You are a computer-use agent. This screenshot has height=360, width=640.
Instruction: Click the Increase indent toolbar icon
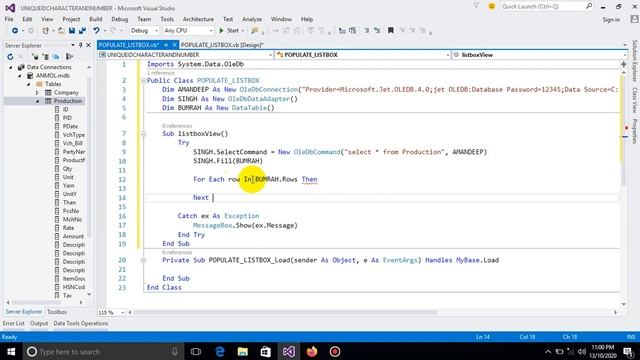[352, 31]
